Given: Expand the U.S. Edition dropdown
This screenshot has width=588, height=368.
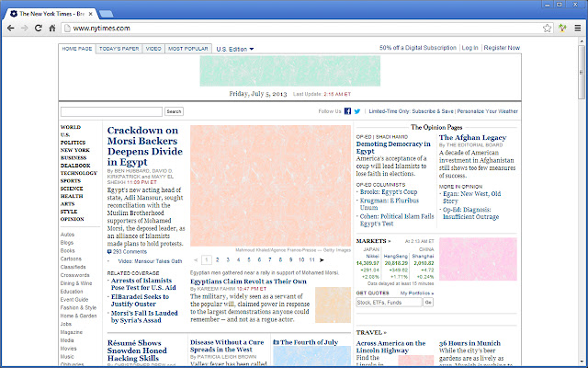Looking at the screenshot, I should point(235,49).
